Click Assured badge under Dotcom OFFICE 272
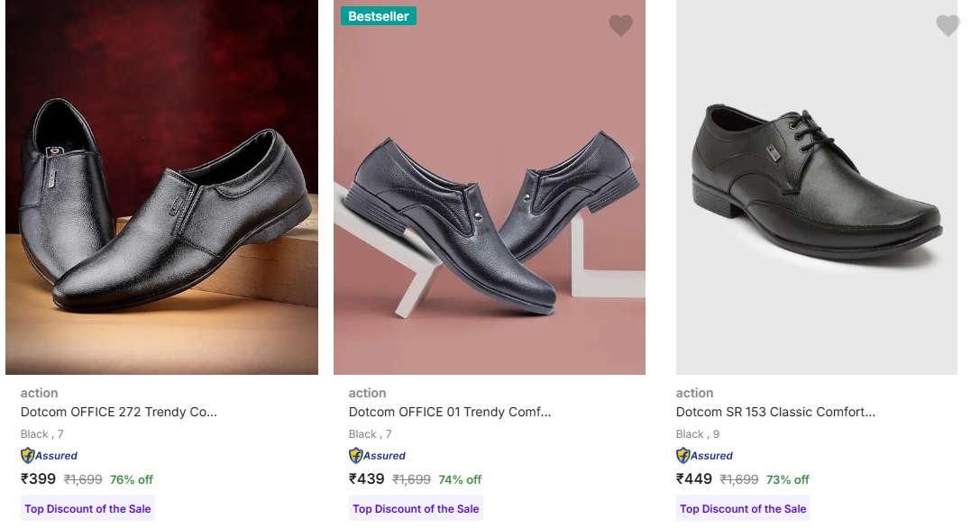980x528 pixels. tap(50, 456)
